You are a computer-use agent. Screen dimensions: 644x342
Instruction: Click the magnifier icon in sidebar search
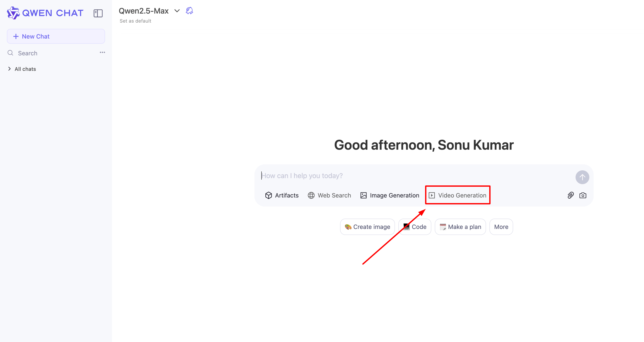click(10, 53)
